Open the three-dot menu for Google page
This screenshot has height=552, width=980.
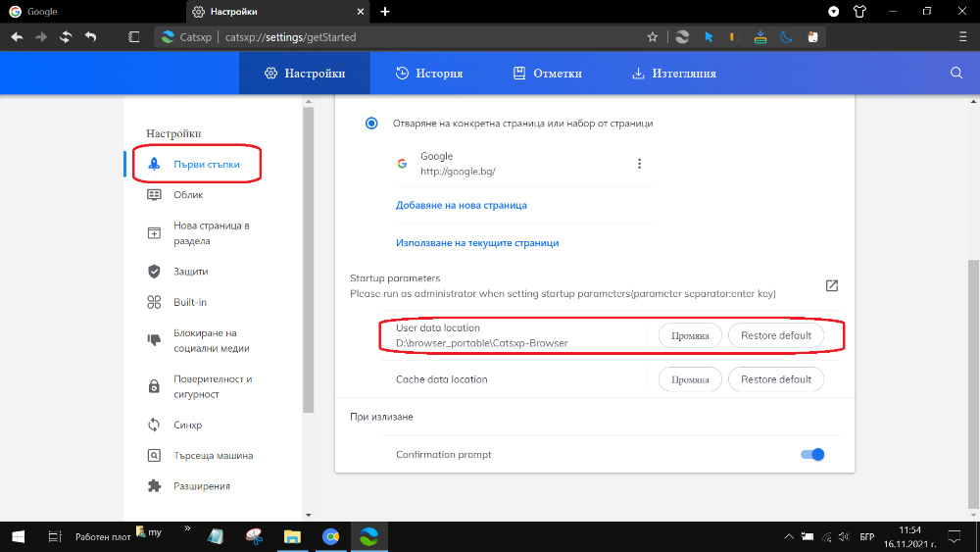[639, 163]
